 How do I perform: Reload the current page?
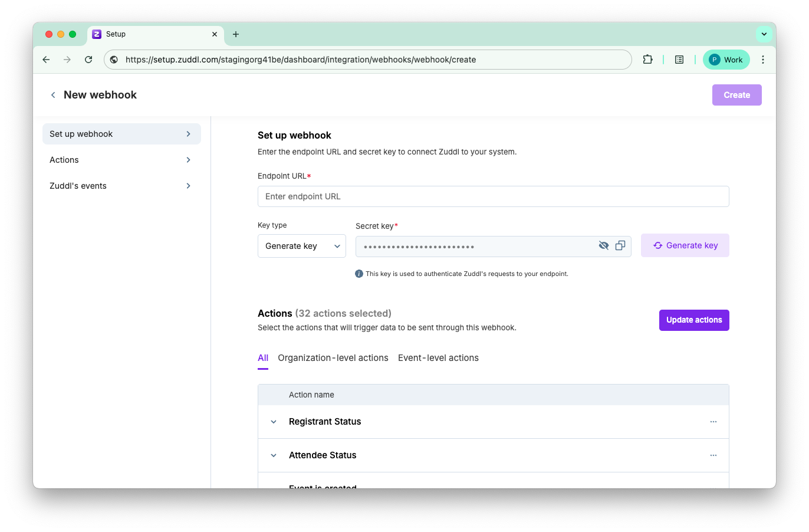click(x=88, y=60)
